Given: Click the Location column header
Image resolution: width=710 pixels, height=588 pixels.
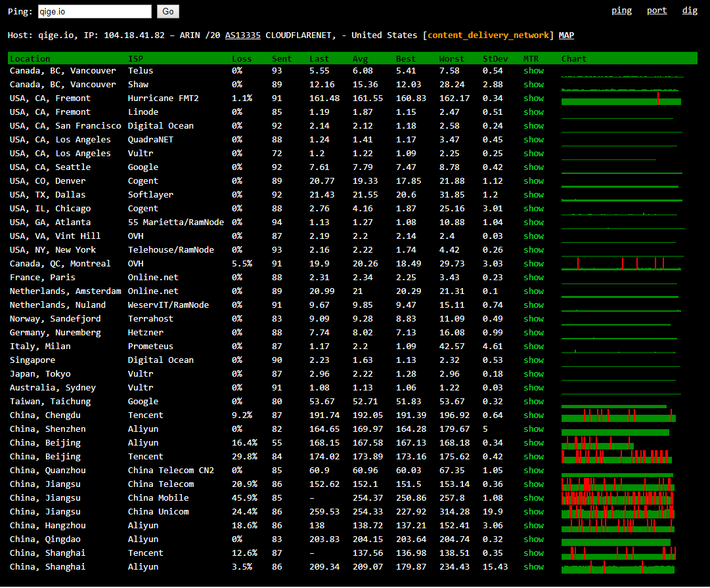Looking at the screenshot, I should [30, 59].
